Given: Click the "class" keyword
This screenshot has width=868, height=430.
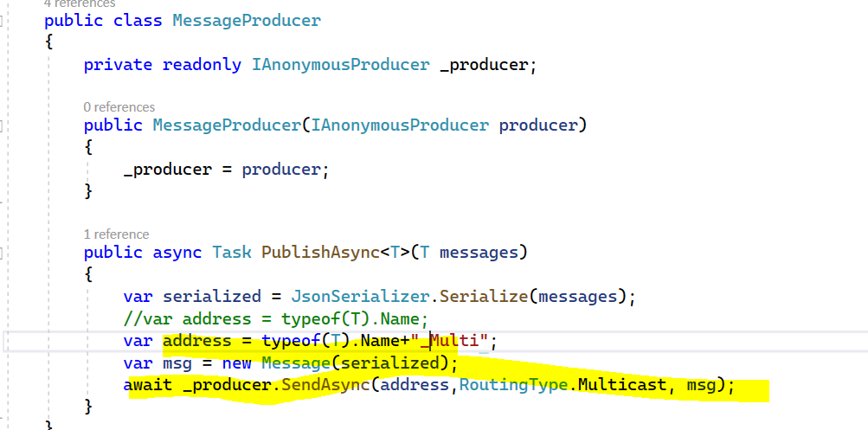Looking at the screenshot, I should coord(138,21).
